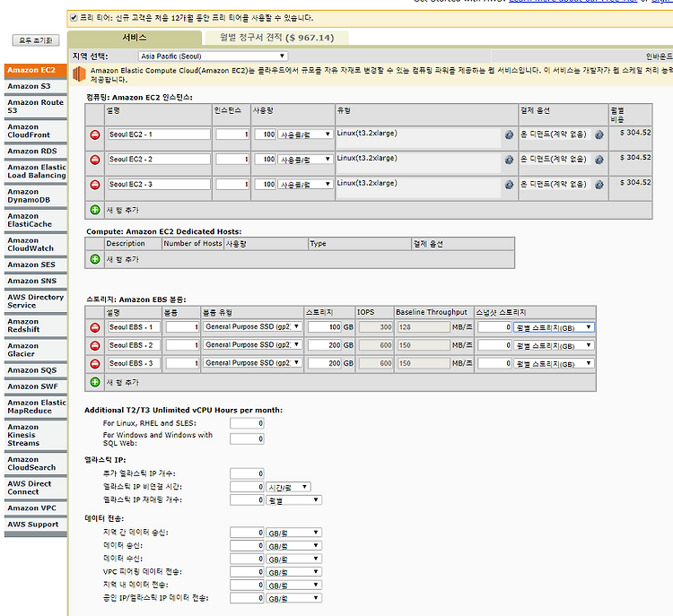Select AWS Support in the sidebar

tap(36, 525)
